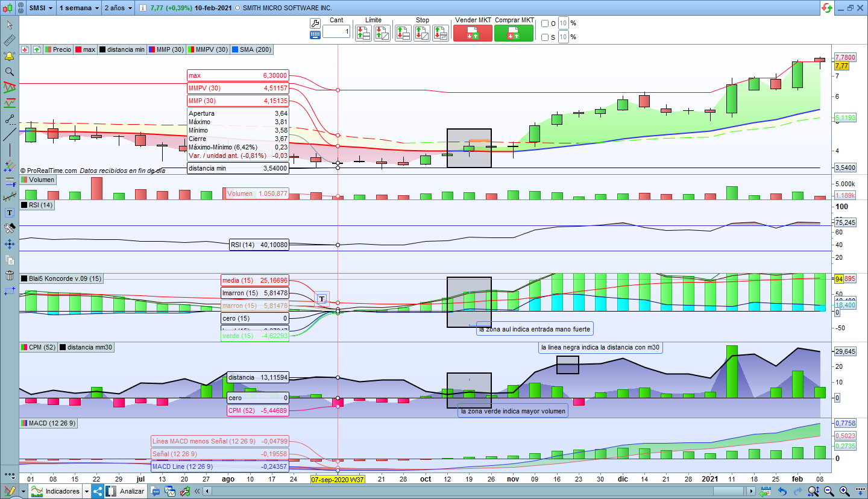868x499 pixels.
Task: Open the '1 semana' timeframe dropdown
Action: (x=79, y=8)
